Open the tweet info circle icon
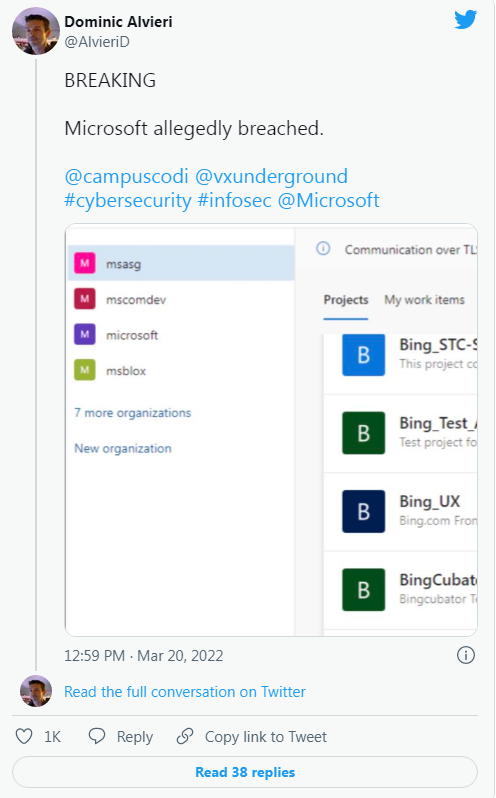 pyautogui.click(x=465, y=655)
